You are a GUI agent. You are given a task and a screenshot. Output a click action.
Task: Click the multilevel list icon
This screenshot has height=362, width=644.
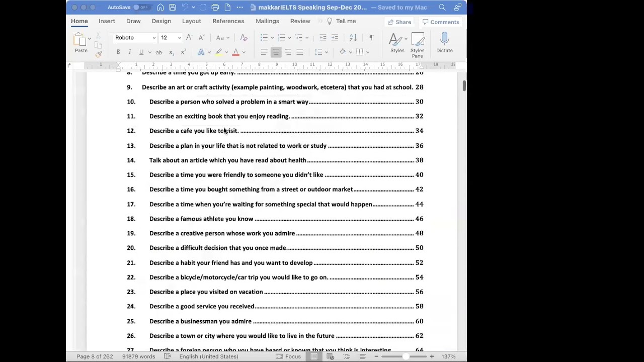coord(298,38)
